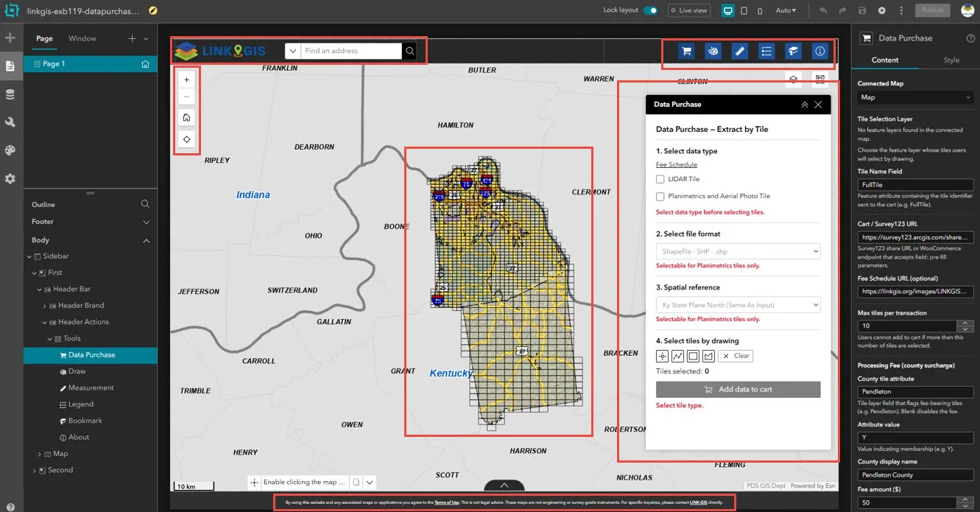Open the About info tool in map header
The height and width of the screenshot is (512, 980).
(x=820, y=51)
